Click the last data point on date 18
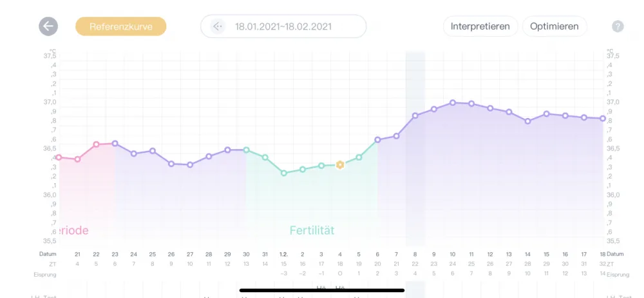The width and height of the screenshot is (644, 298). 603,119
